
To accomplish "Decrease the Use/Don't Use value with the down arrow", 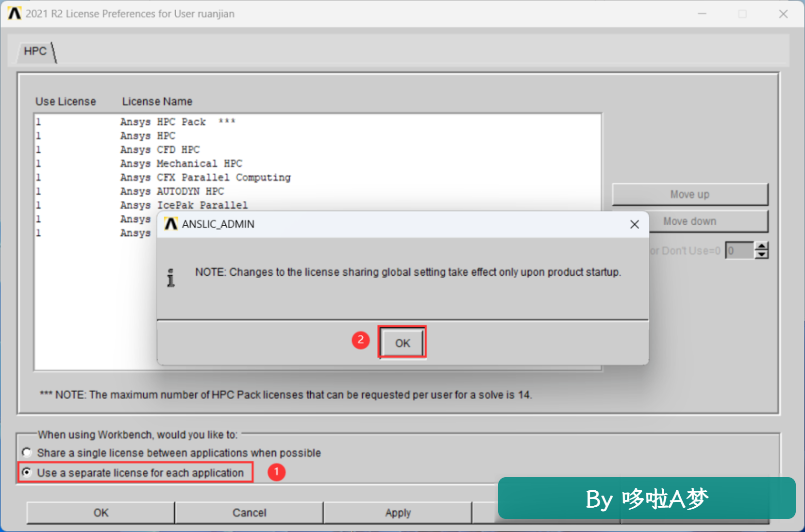I will coord(762,255).
